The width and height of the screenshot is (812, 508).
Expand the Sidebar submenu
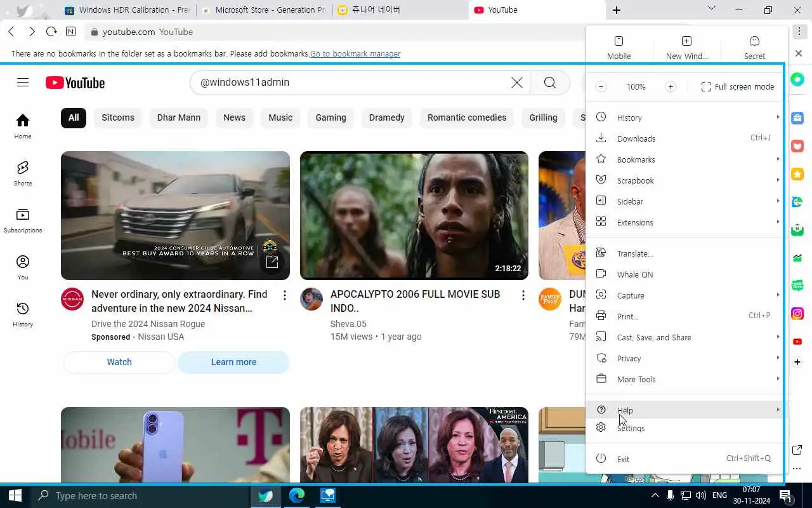[686, 201]
